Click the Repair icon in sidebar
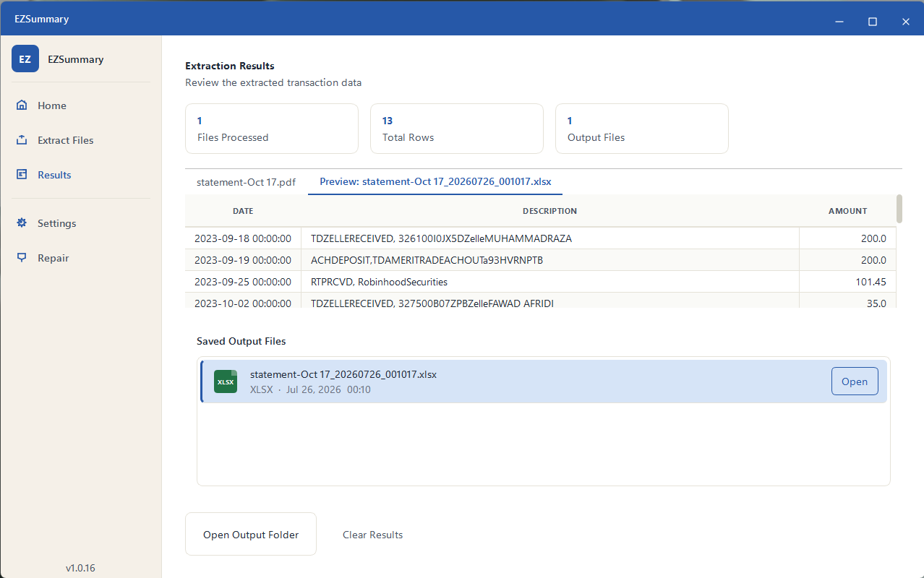This screenshot has width=924, height=578. point(22,258)
